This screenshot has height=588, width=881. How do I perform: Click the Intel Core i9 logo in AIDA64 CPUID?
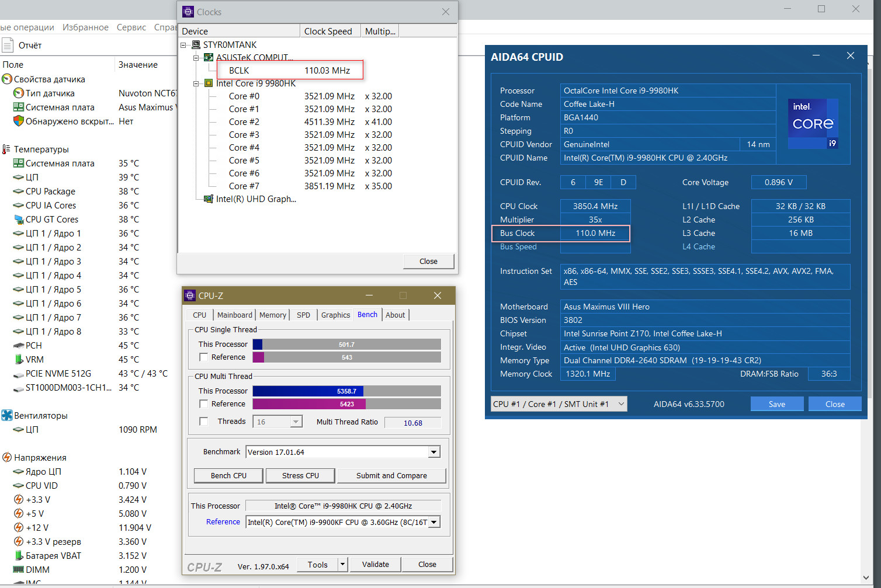[813, 124]
